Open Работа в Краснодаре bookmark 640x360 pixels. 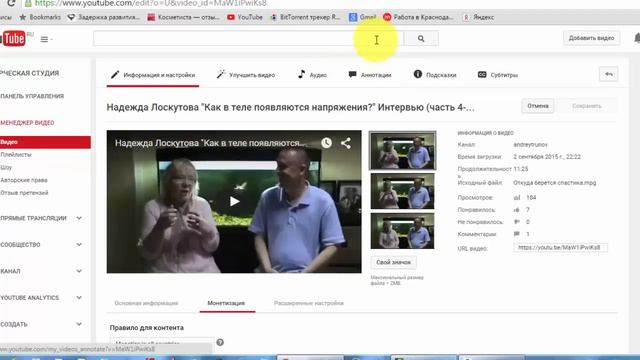[x=418, y=17]
